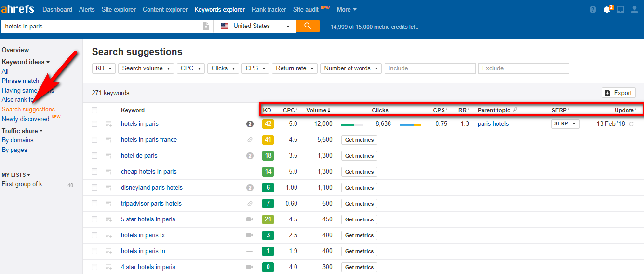Open notifications bell icon

pyautogui.click(x=607, y=9)
